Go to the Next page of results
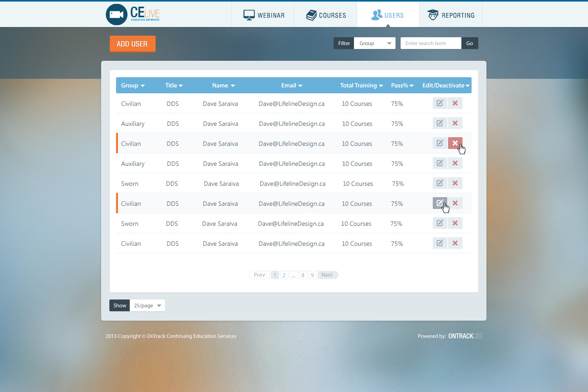 pyautogui.click(x=328, y=275)
